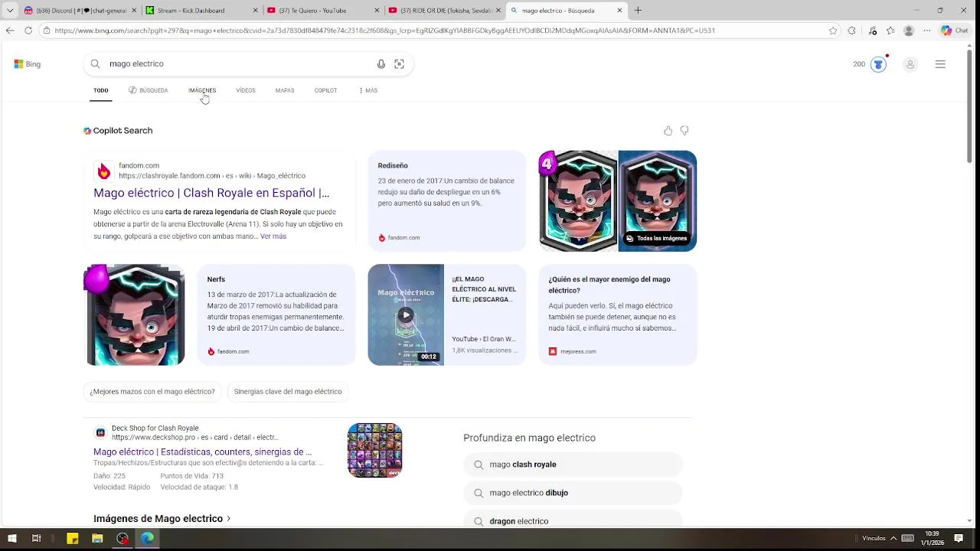
Task: Open Todas las imágenes button
Action: [657, 239]
